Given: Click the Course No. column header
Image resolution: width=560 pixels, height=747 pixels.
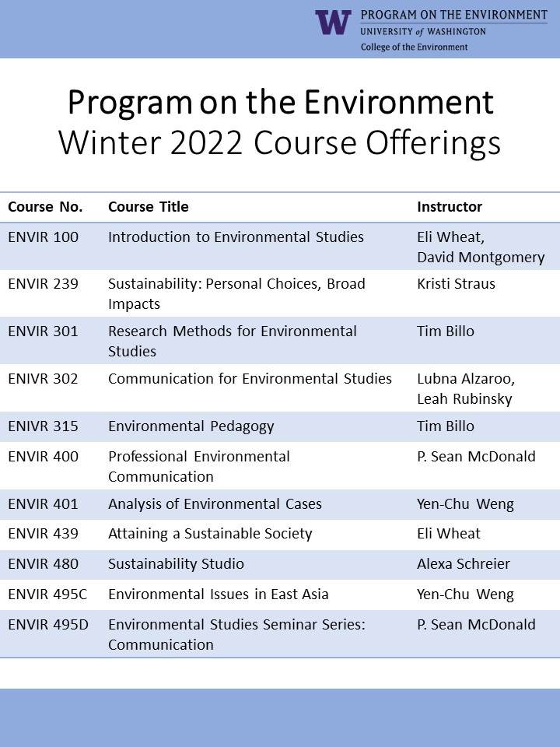Looking at the screenshot, I should [x=47, y=207].
